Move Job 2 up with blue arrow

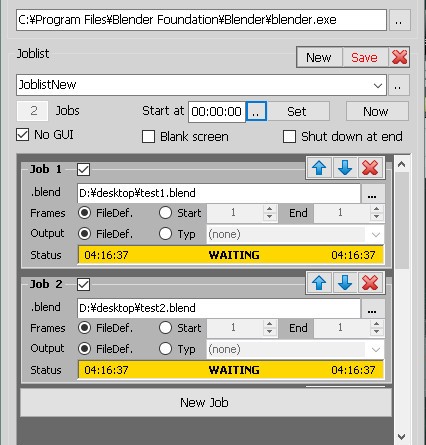point(319,283)
